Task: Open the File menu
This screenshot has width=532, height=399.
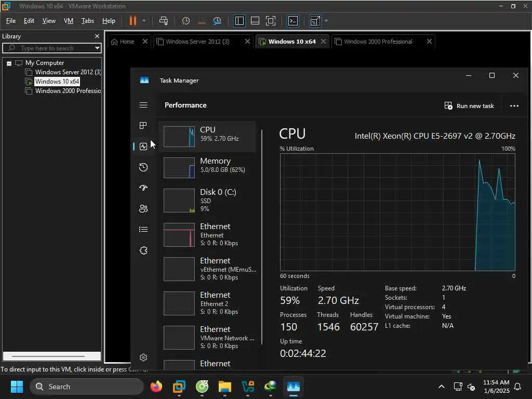Action: (x=11, y=21)
